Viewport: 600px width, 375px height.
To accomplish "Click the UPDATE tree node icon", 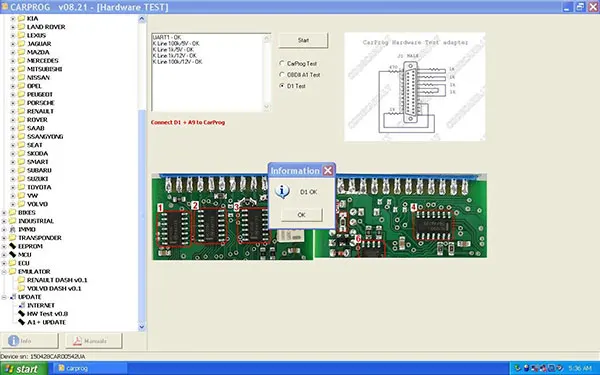I will coord(13,297).
